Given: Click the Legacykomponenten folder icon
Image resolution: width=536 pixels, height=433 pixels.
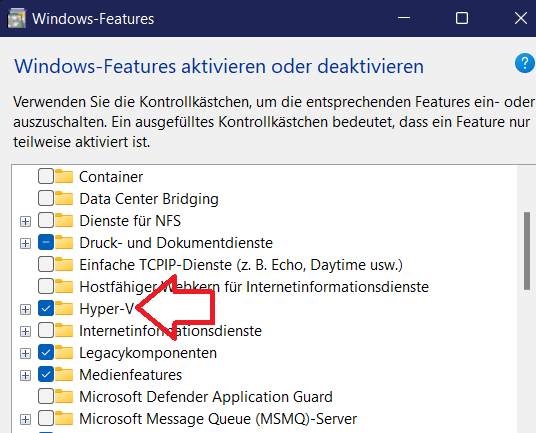Looking at the screenshot, I should click(64, 352).
